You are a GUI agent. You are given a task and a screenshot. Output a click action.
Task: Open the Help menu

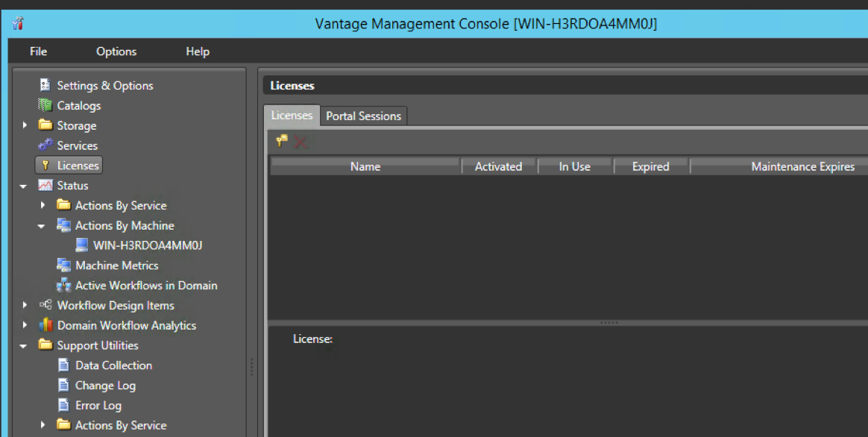(198, 51)
